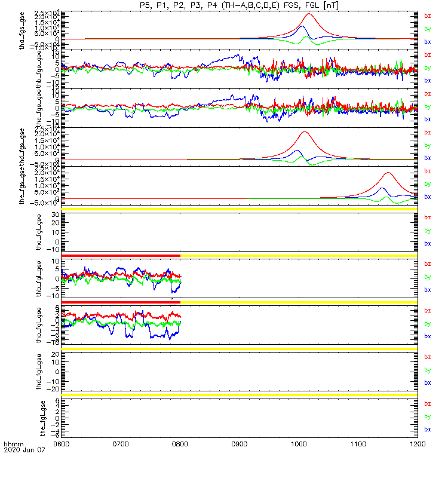The width and height of the screenshot is (448, 478).
Task: Click bz legend of bottom the_fgl_gse panel
Action: [x=428, y=404]
